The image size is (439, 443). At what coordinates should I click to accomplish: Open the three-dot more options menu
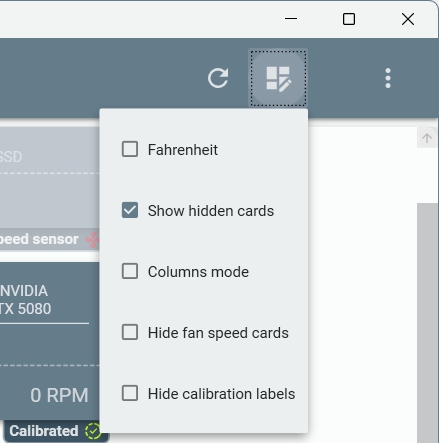click(x=388, y=78)
